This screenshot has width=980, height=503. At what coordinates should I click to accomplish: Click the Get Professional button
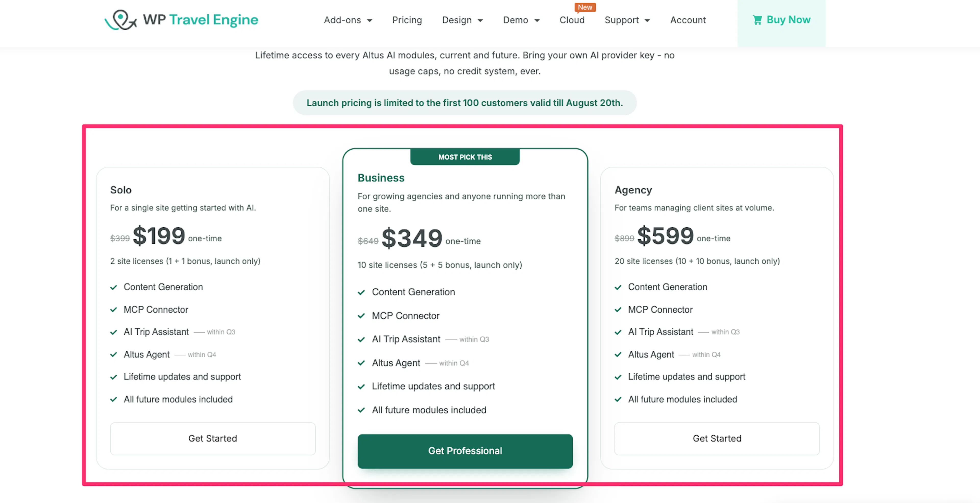tap(465, 451)
